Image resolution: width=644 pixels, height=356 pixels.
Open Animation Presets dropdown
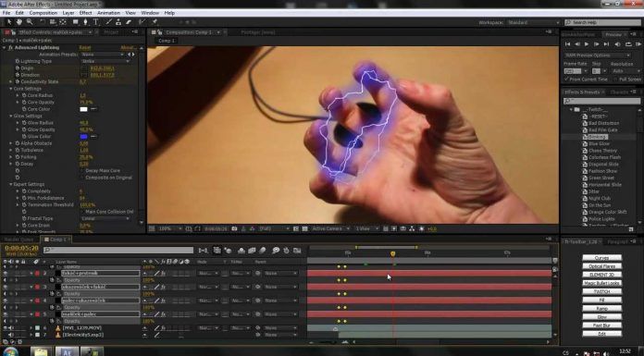tap(103, 55)
